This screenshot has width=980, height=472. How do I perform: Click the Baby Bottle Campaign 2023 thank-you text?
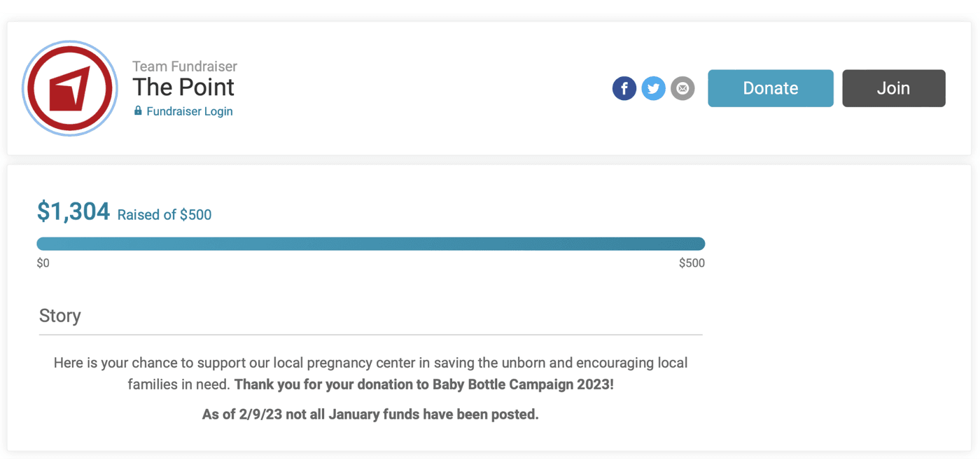click(424, 384)
